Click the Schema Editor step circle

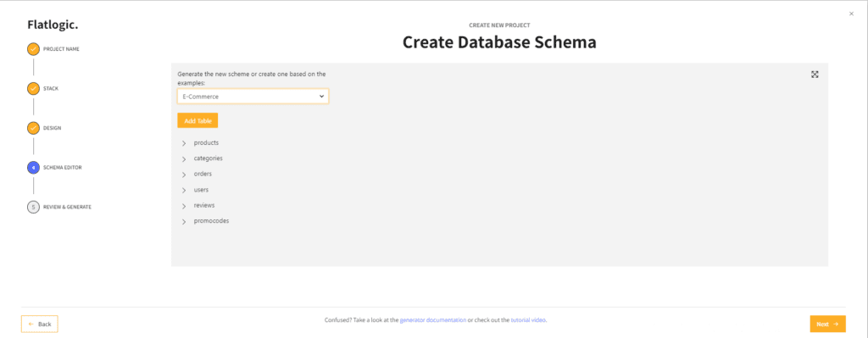[33, 168]
